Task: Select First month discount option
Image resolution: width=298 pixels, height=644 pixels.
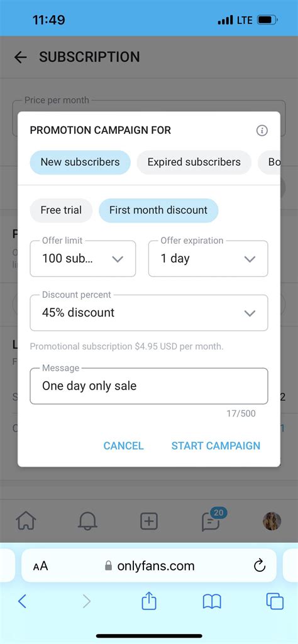Action: 158,210
